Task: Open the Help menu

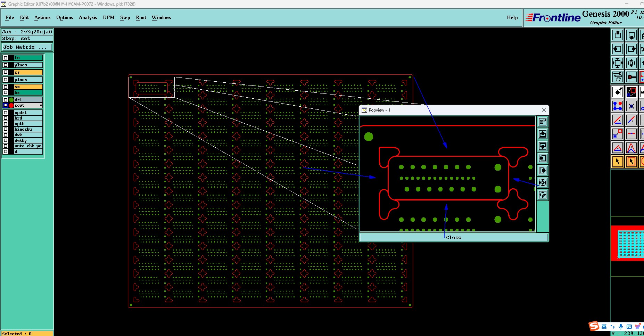Action: click(x=512, y=17)
